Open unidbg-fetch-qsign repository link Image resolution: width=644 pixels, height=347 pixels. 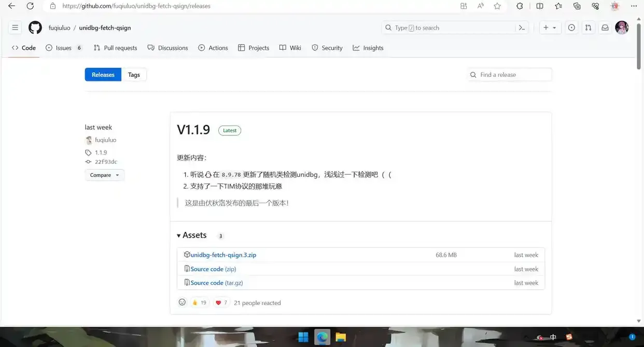click(105, 27)
